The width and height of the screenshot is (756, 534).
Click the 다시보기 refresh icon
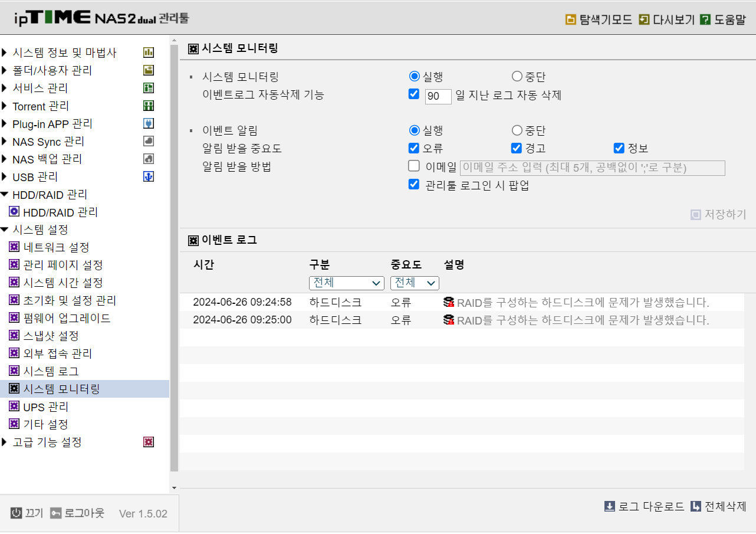[x=645, y=19]
